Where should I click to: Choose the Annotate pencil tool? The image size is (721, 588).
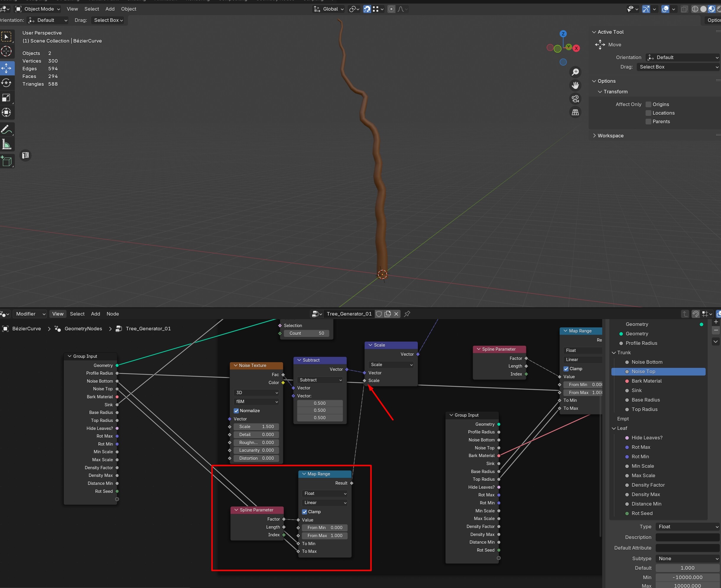click(7, 129)
